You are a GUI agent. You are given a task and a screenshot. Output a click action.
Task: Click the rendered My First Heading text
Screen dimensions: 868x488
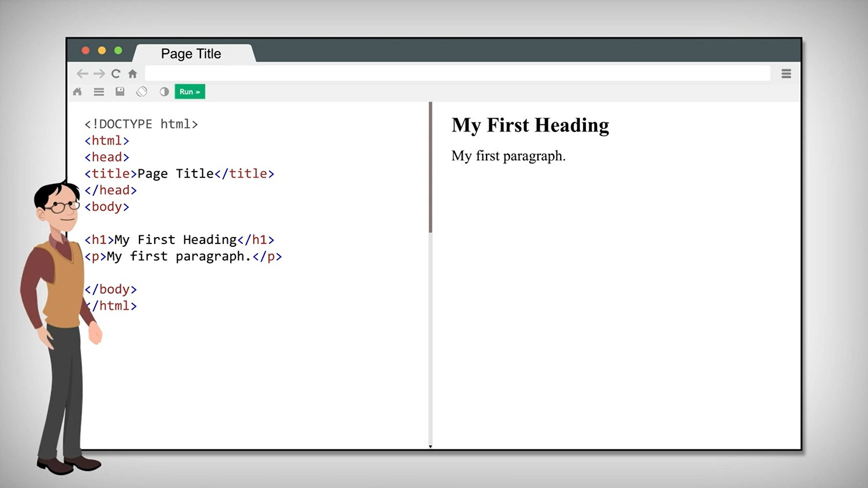pyautogui.click(x=530, y=125)
